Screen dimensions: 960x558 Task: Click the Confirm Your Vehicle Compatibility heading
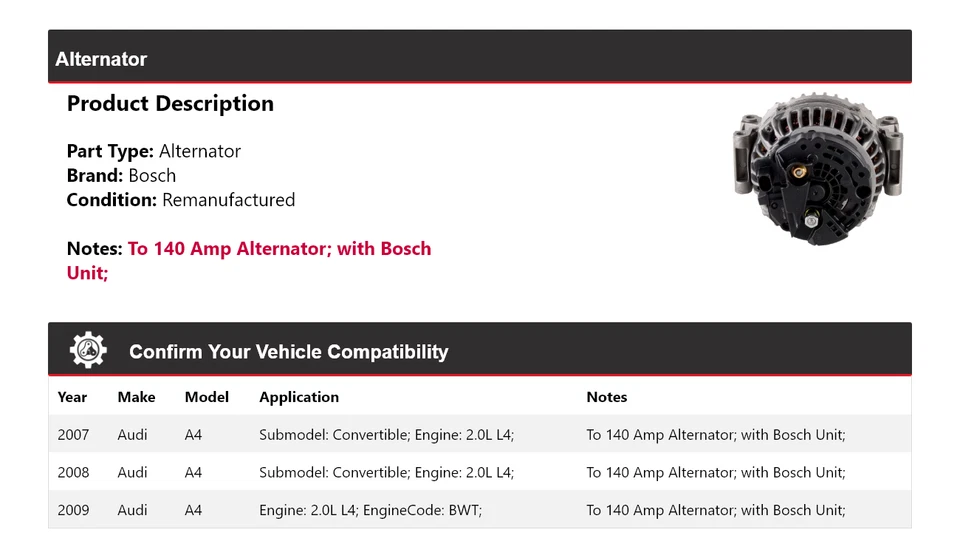pyautogui.click(x=288, y=352)
